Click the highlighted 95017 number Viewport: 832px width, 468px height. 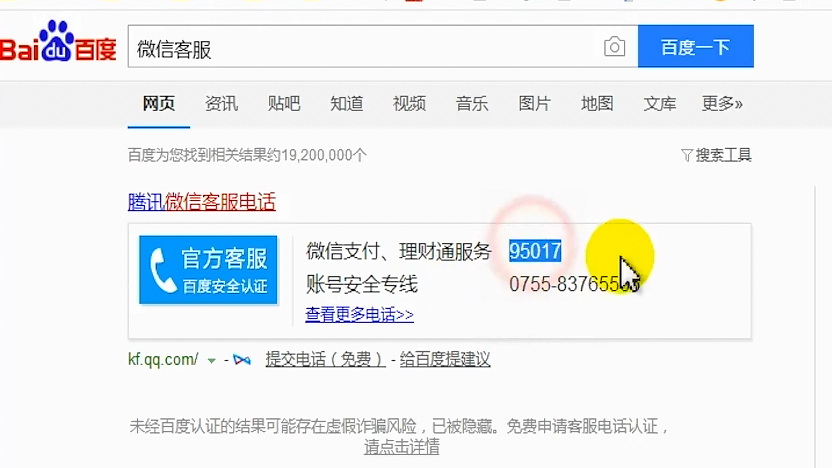(535, 251)
